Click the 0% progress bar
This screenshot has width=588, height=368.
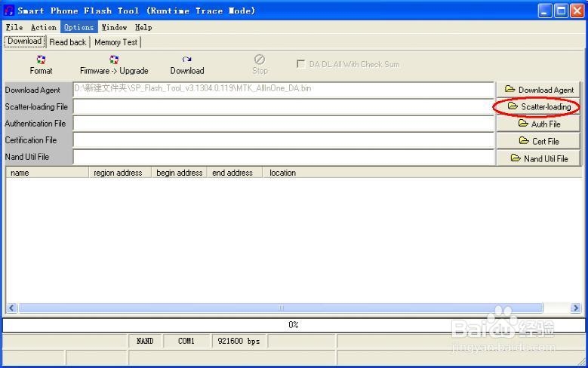pos(294,325)
